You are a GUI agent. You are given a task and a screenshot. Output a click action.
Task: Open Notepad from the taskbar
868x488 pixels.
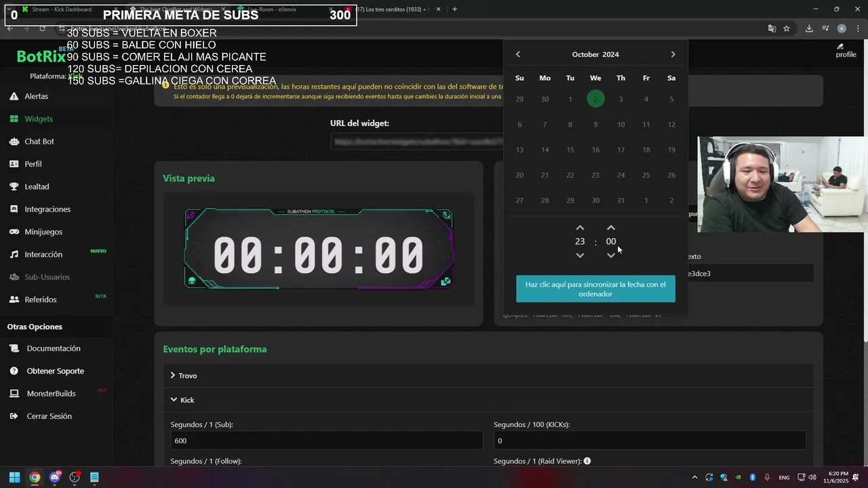click(94, 477)
